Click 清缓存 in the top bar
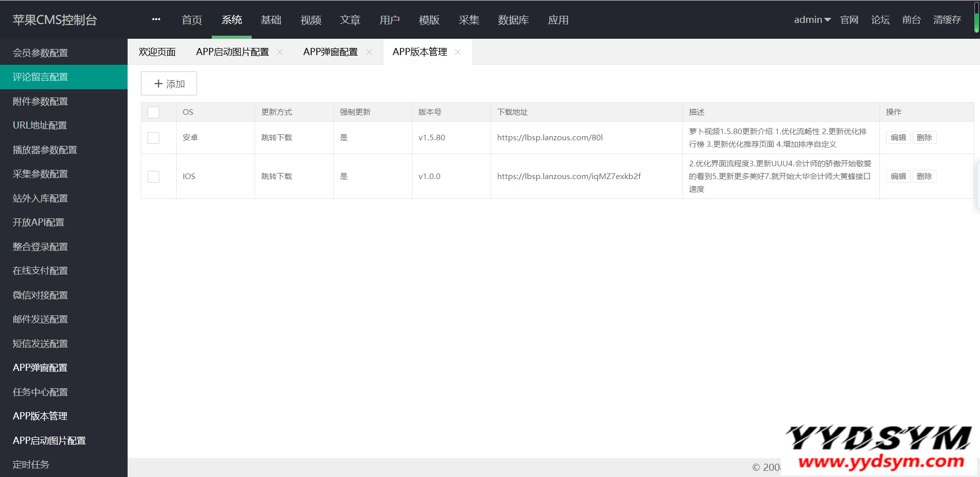Screen dimensions: 980x477 [947, 20]
